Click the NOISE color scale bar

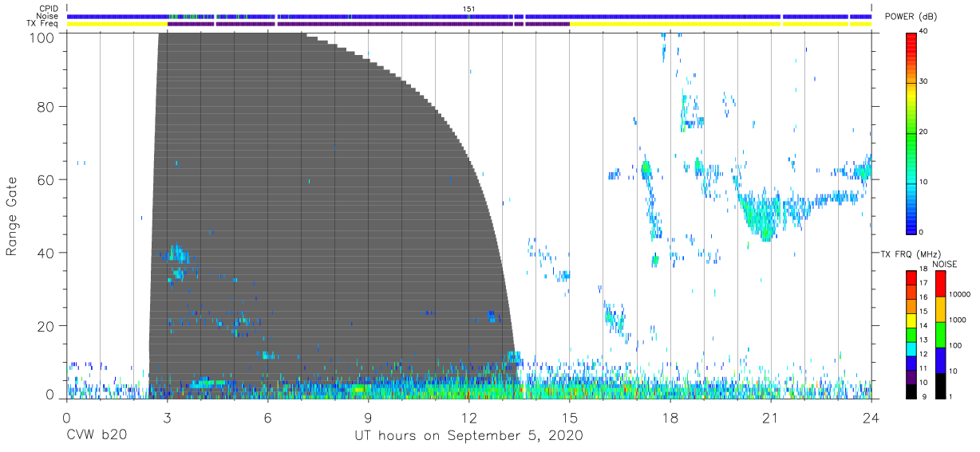click(939, 334)
